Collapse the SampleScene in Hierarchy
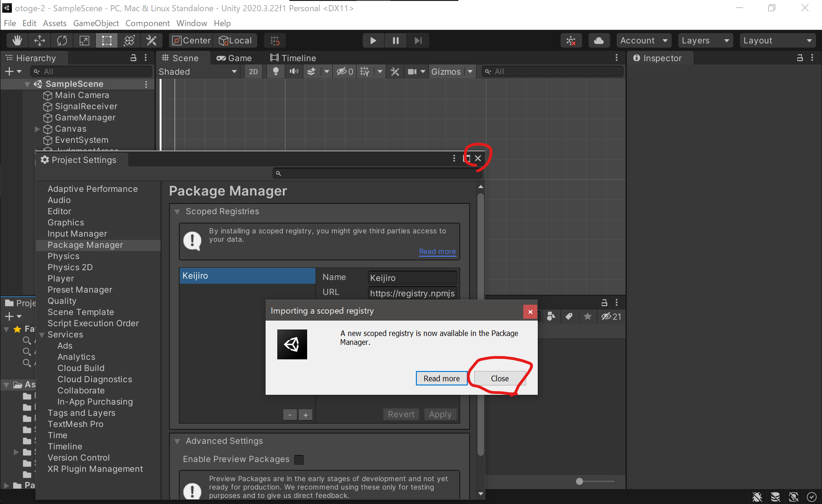 tap(27, 84)
